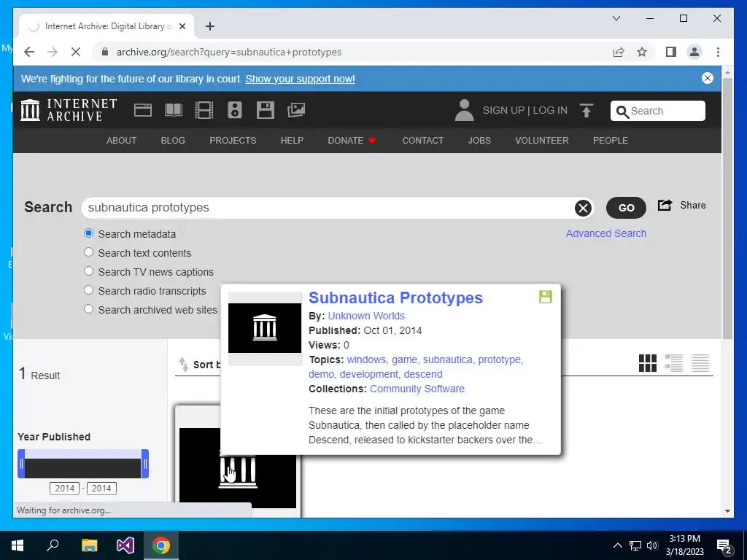Viewport: 747px width, 560px height.
Task: Click the upload arrow icon
Action: pyautogui.click(x=587, y=110)
